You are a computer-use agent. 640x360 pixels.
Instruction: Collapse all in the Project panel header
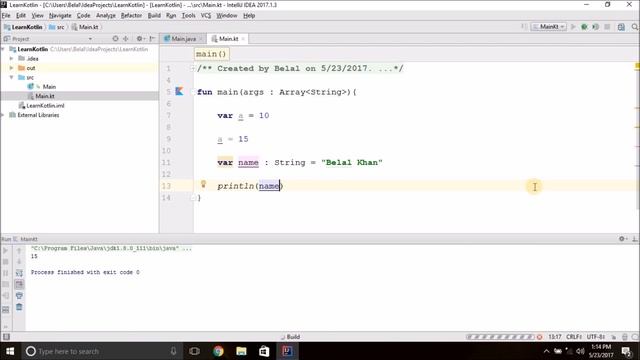pos(126,39)
